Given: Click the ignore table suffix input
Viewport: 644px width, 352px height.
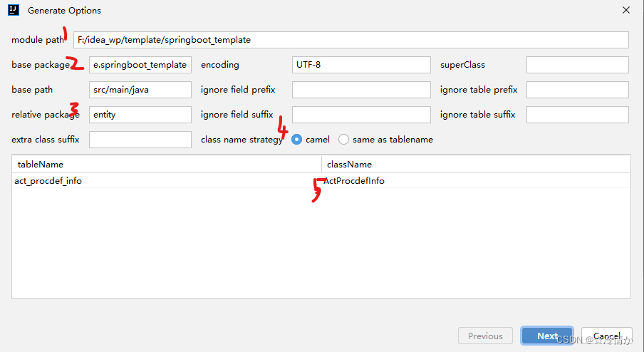Looking at the screenshot, I should tap(578, 115).
